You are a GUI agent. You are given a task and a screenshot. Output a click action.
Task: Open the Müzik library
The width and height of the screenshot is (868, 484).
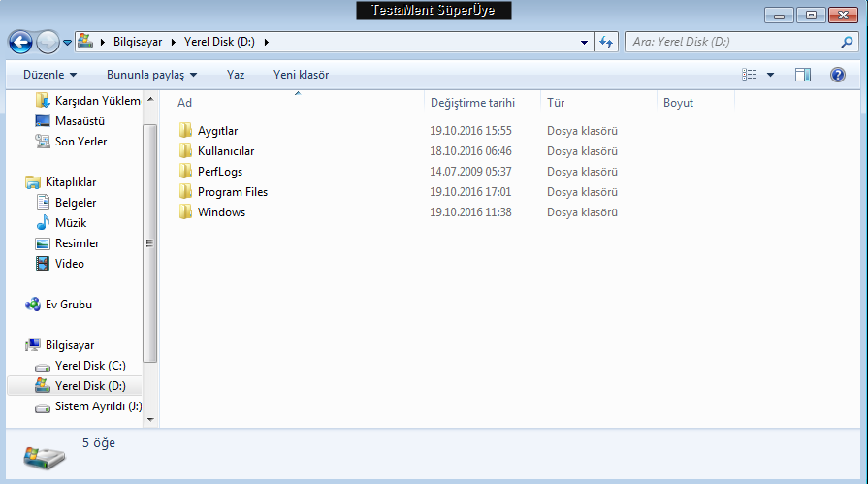61,223
